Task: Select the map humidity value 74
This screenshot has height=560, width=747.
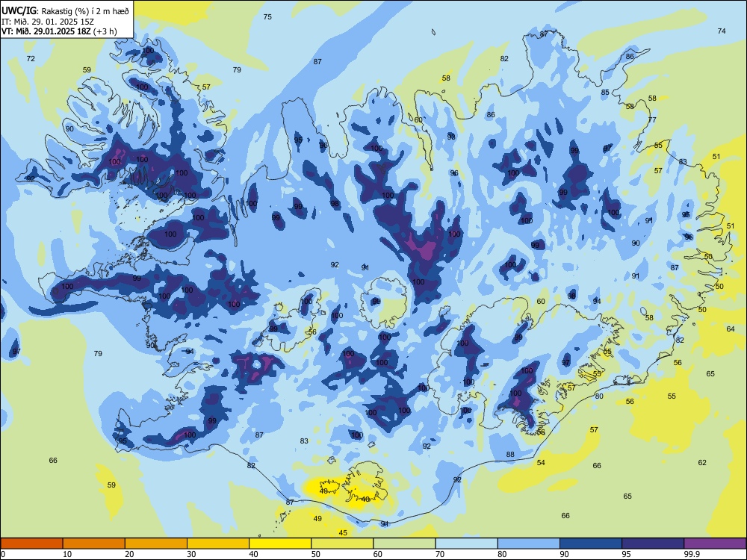Action: click(x=722, y=31)
